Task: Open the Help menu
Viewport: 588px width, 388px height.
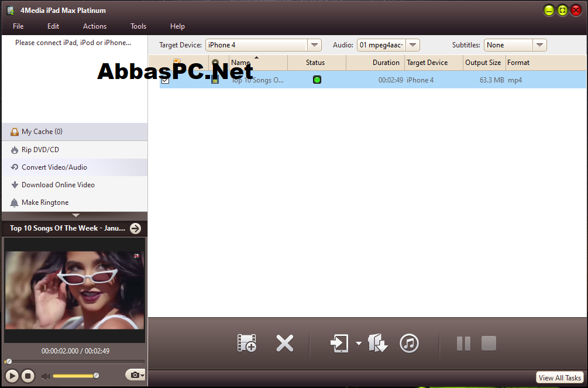Action: 177,26
